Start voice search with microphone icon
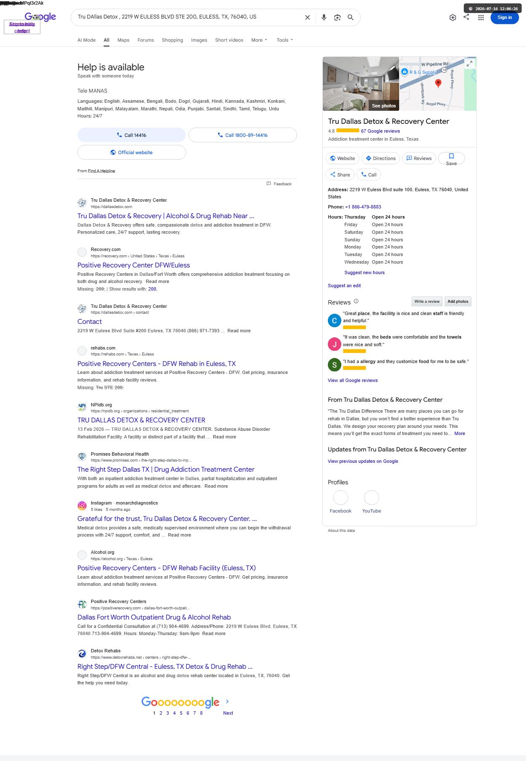532x761 pixels. pos(324,18)
